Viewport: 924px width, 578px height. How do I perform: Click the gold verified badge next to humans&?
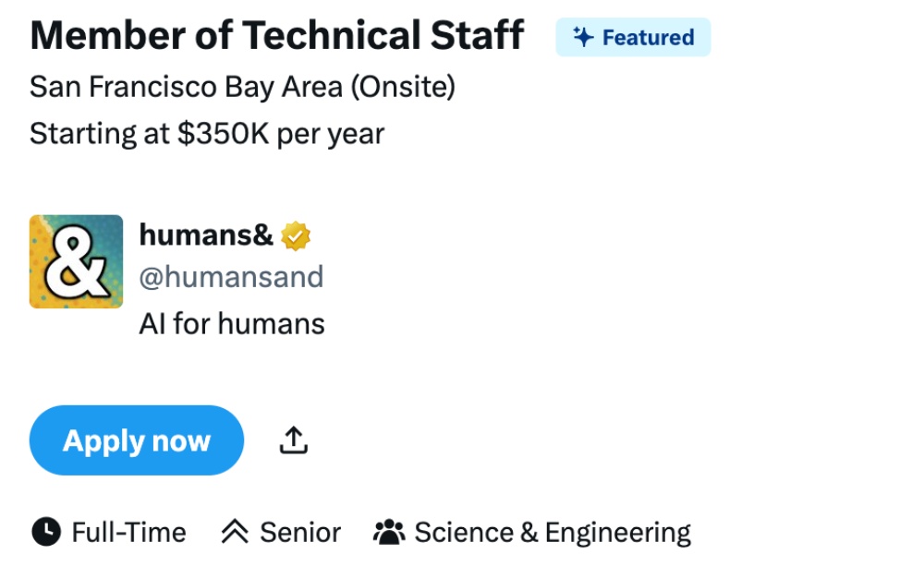296,236
